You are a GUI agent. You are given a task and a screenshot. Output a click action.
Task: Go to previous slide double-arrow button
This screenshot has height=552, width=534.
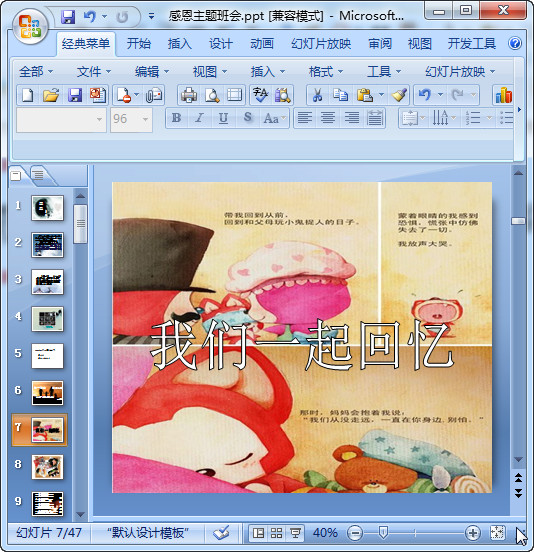(518, 478)
